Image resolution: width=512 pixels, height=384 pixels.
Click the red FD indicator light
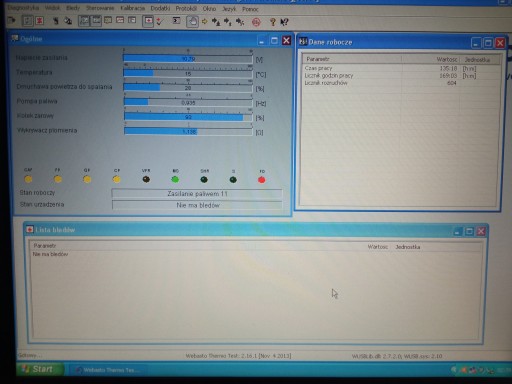point(262,180)
